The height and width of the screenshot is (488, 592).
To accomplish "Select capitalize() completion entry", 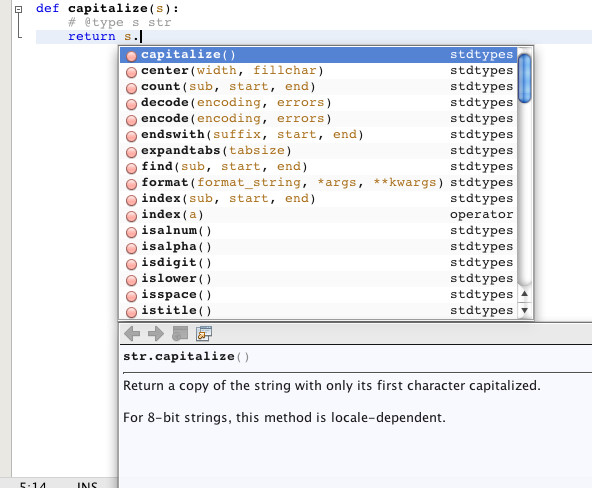I will pos(318,55).
